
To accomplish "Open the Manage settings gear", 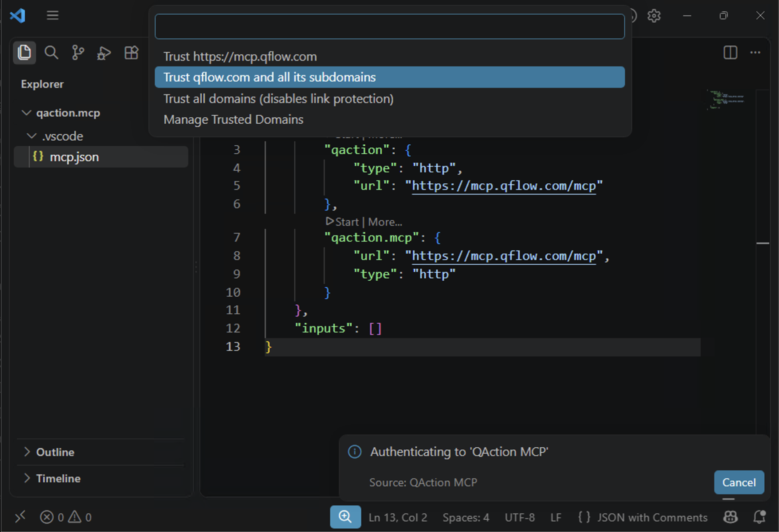I will [x=654, y=16].
